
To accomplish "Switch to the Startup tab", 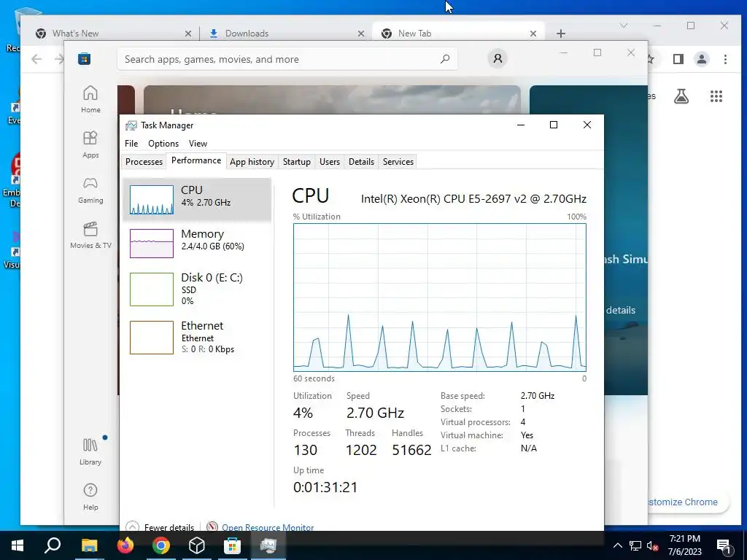I will pos(296,161).
